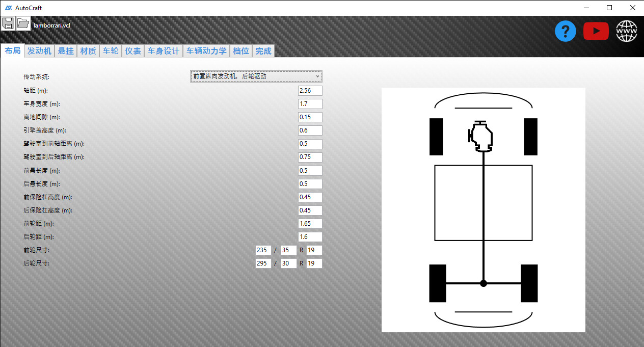
Task: Go to the 车辆动力学 tab
Action: click(206, 51)
